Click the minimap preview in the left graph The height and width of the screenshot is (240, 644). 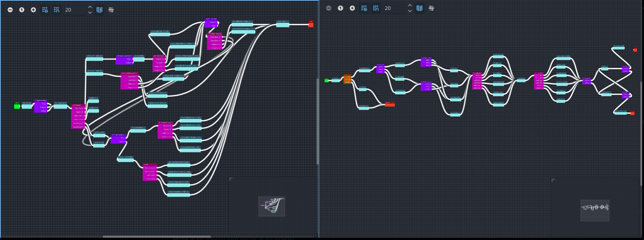(x=271, y=207)
